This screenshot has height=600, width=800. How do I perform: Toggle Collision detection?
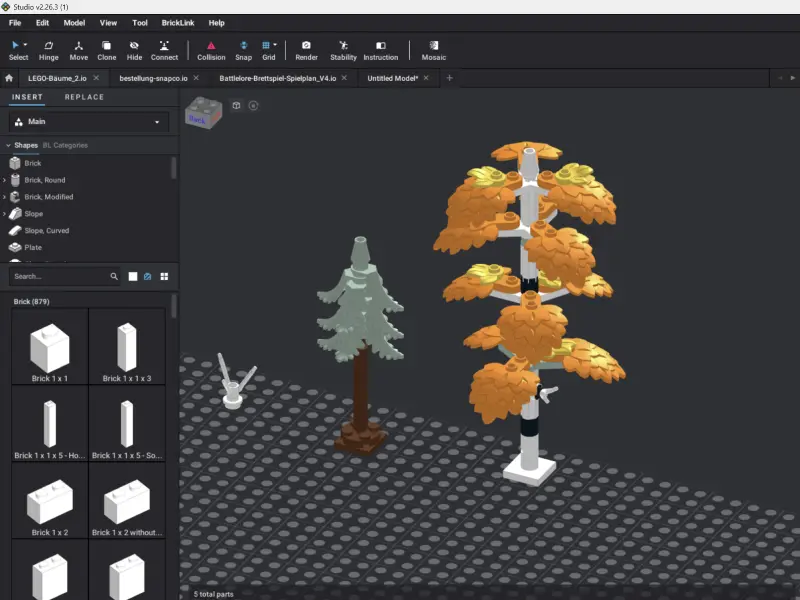coord(211,50)
